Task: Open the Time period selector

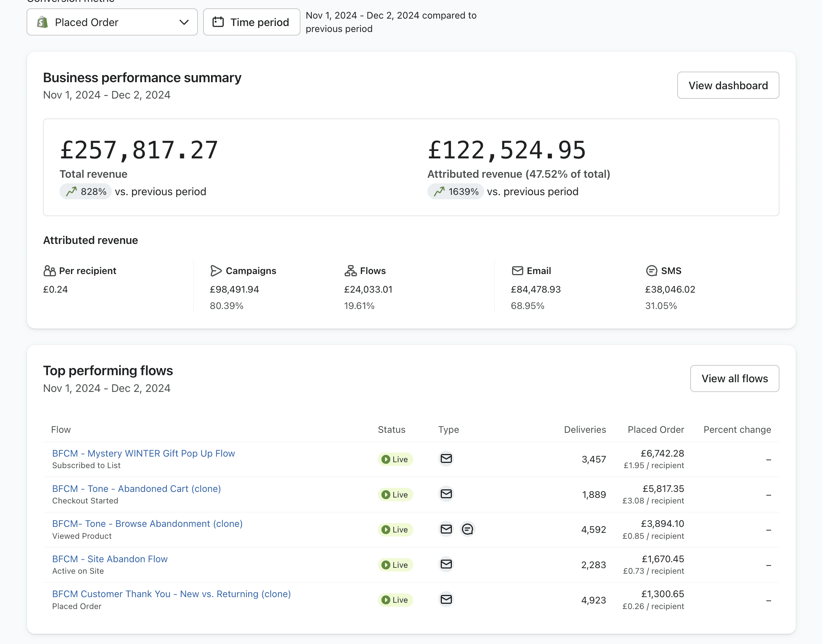Action: pyautogui.click(x=251, y=22)
